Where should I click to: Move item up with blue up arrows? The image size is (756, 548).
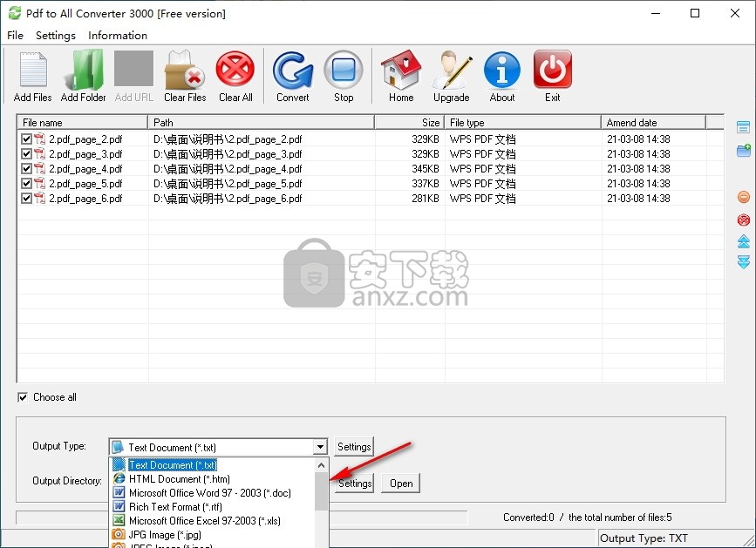click(x=744, y=241)
